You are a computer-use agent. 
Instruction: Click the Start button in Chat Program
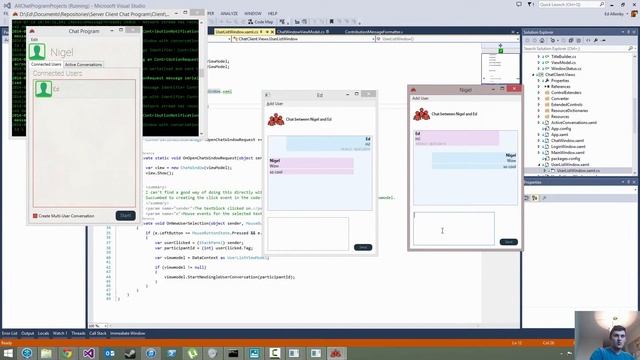pos(125,216)
